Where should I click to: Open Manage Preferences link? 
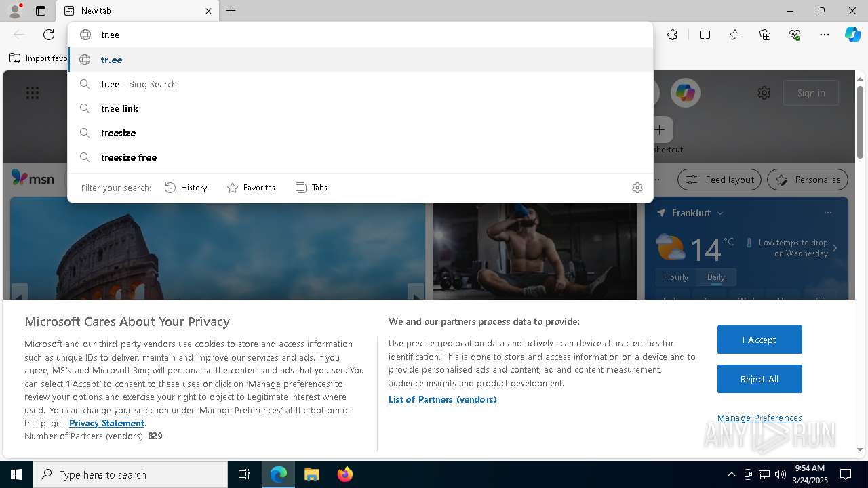coord(759,418)
